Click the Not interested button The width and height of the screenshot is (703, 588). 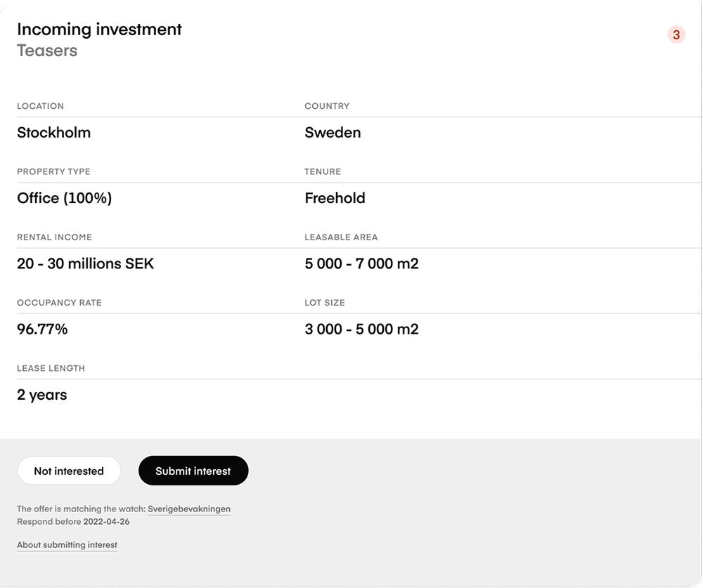pos(69,471)
